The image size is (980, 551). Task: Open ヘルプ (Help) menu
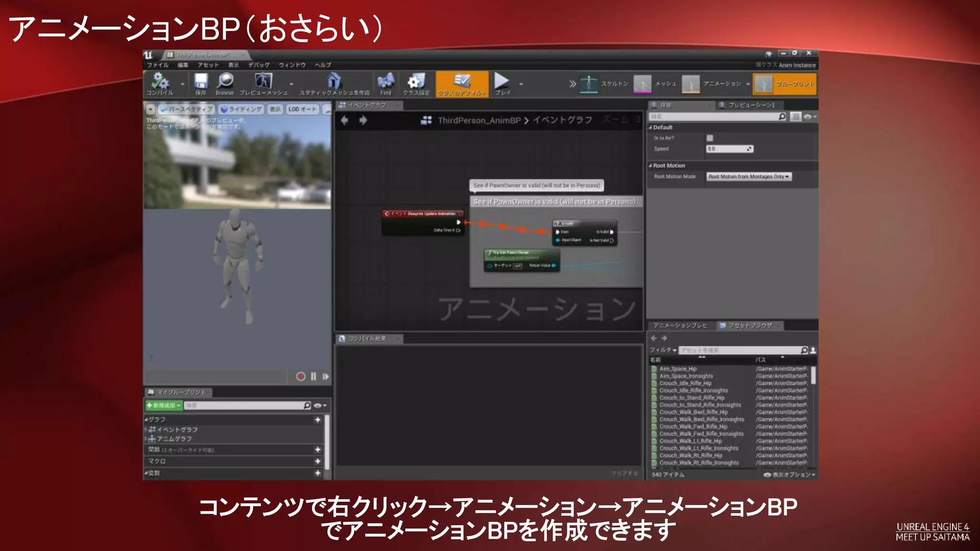click(323, 65)
